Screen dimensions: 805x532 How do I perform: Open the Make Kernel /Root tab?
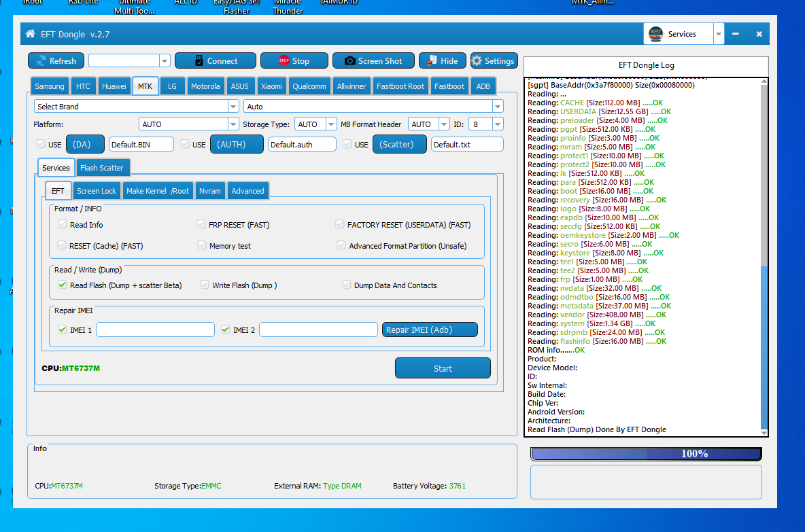[158, 191]
